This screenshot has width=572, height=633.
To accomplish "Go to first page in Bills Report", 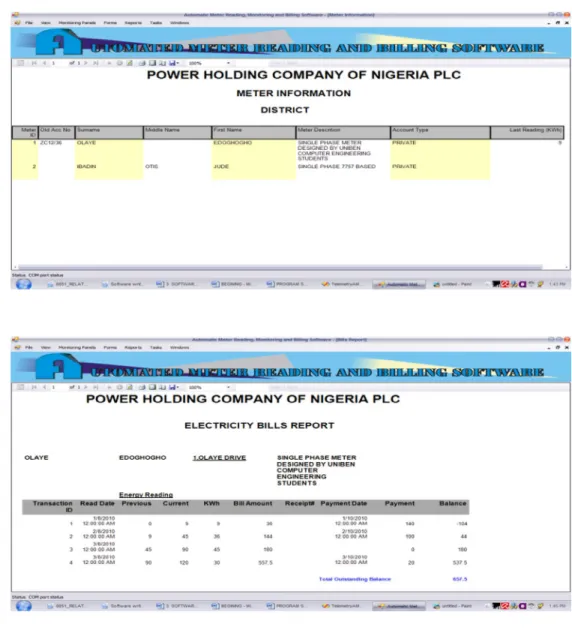I will point(34,388).
